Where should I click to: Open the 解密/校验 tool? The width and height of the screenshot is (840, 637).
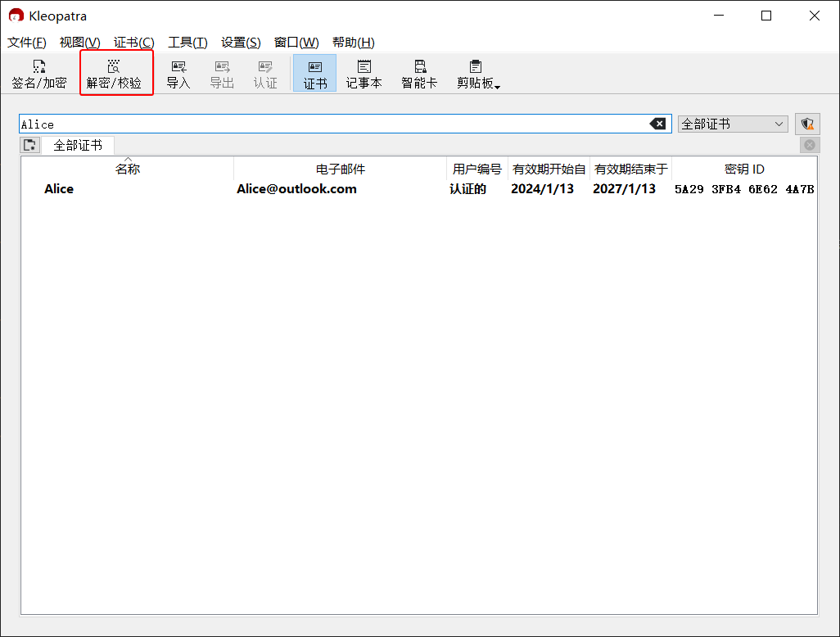(x=114, y=74)
